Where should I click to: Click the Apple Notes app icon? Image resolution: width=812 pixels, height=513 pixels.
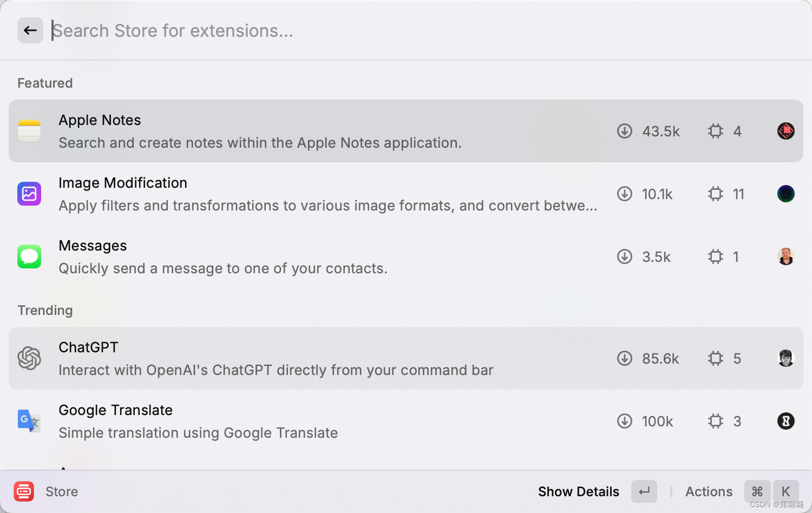click(x=29, y=131)
